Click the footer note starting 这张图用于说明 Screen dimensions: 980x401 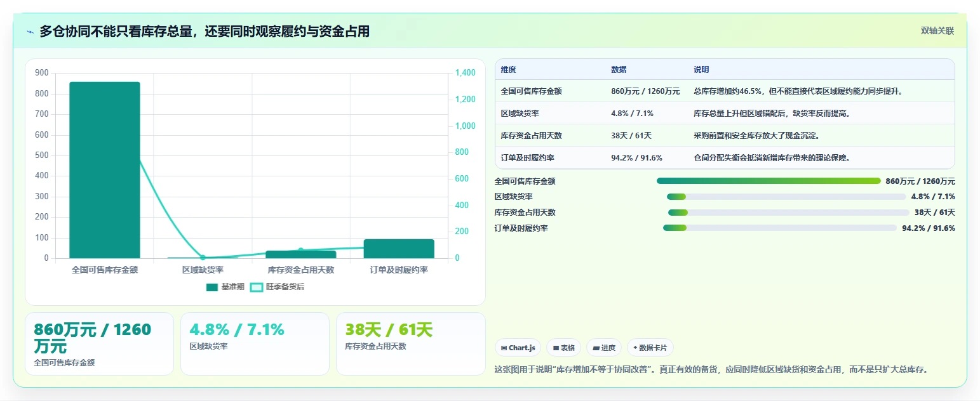(x=711, y=369)
